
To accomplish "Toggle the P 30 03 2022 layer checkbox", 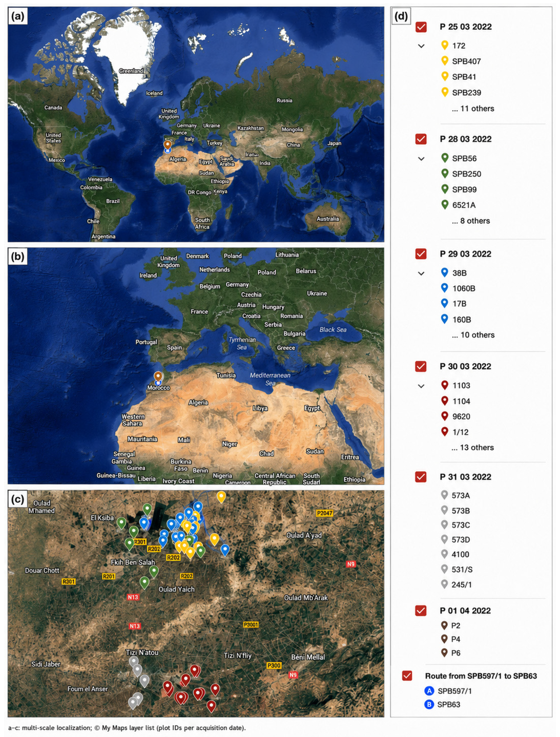I will tap(421, 366).
